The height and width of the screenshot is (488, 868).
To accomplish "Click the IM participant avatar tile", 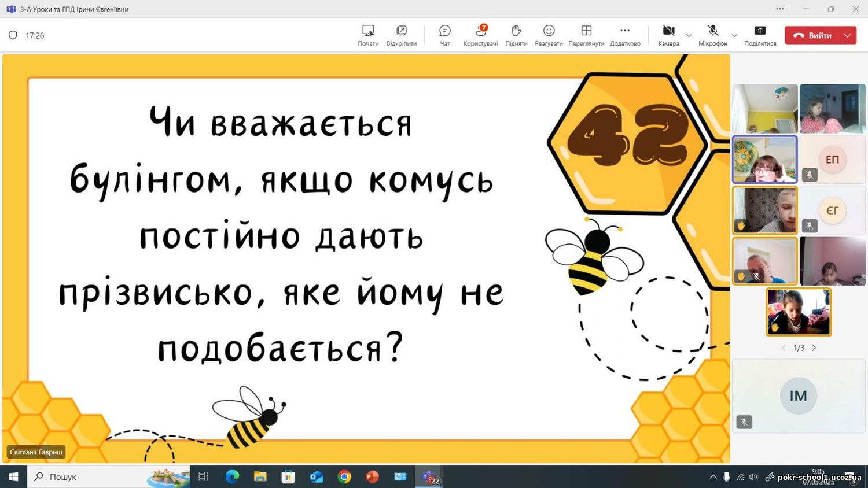I will click(x=799, y=396).
